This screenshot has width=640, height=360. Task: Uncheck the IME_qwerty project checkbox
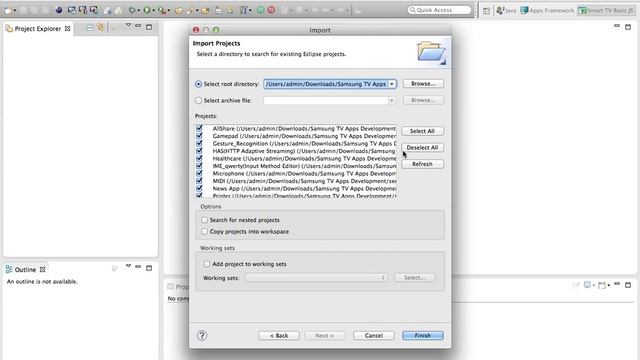click(x=199, y=166)
